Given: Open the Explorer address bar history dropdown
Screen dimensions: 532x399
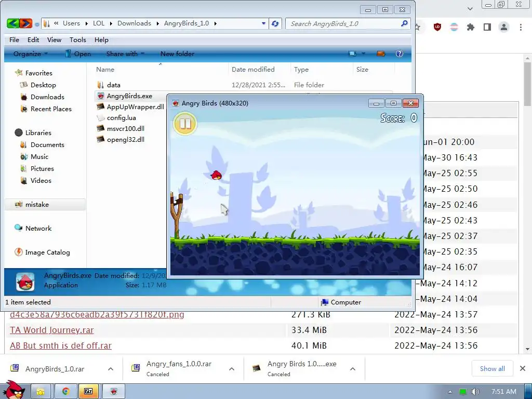Looking at the screenshot, I should tap(263, 23).
